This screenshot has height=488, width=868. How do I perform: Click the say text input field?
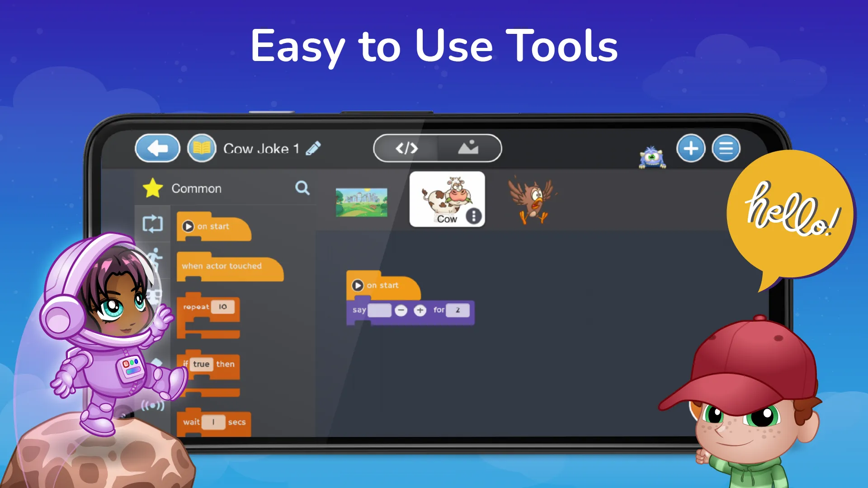(x=379, y=310)
